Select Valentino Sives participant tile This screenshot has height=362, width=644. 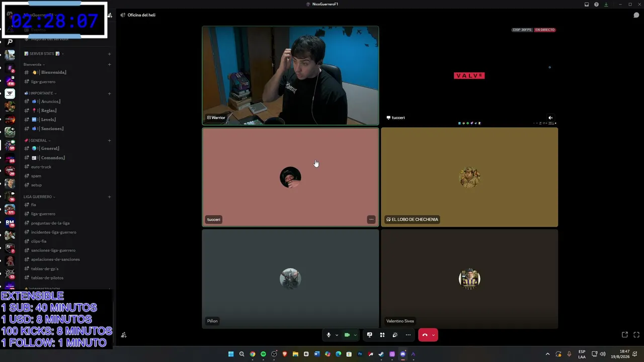[x=469, y=279]
